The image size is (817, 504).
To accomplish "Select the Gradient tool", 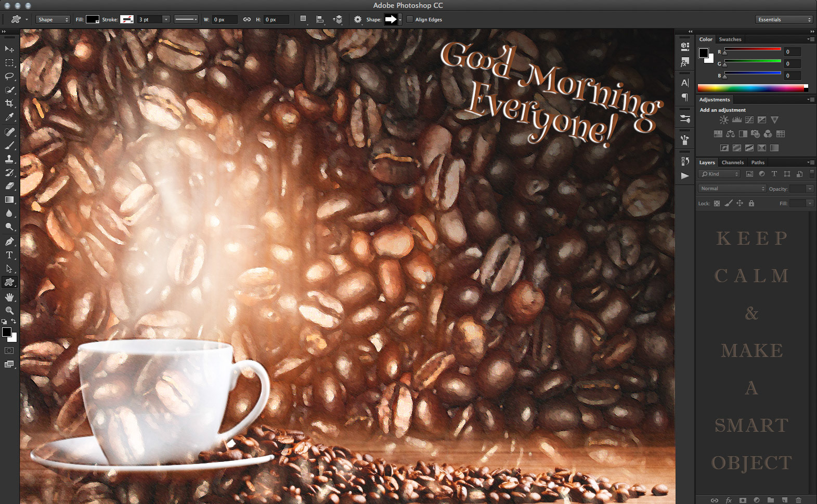I will [x=9, y=200].
